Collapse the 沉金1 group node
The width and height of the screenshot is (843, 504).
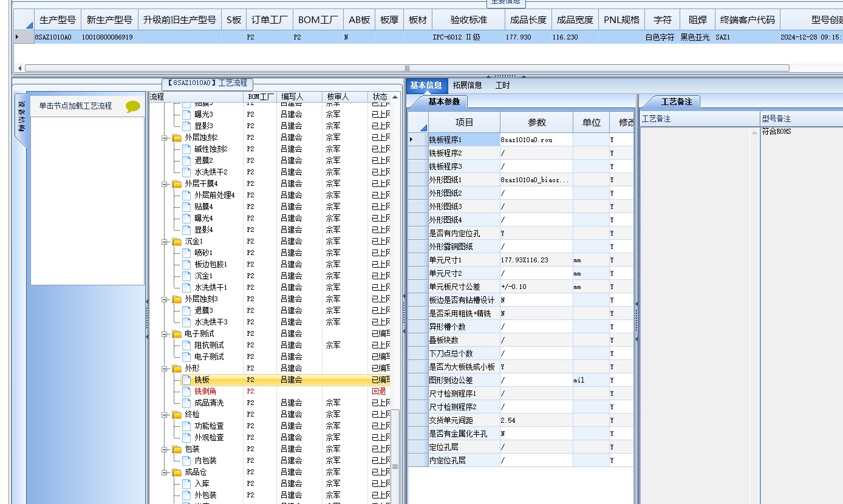pyautogui.click(x=165, y=242)
